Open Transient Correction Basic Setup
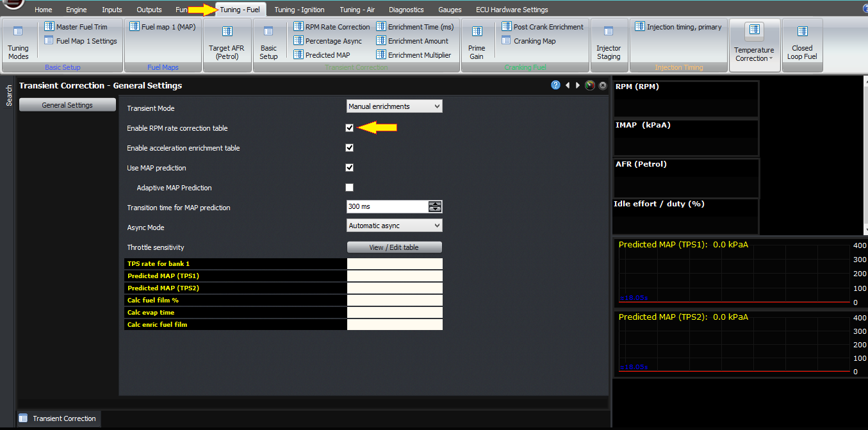 268,44
